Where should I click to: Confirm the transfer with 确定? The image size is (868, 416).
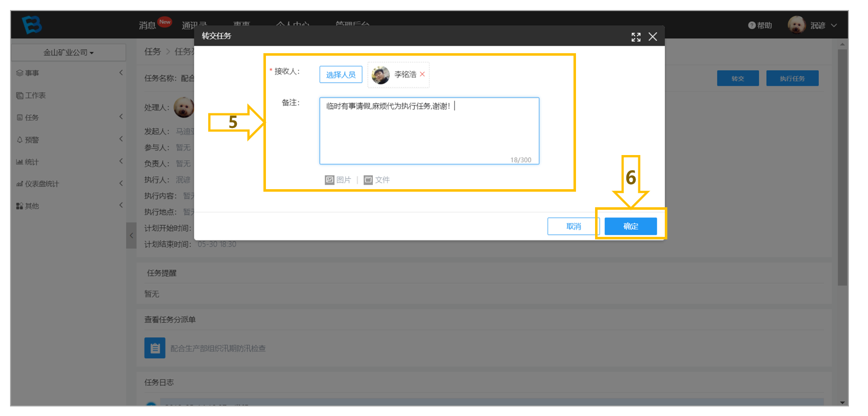click(x=631, y=226)
